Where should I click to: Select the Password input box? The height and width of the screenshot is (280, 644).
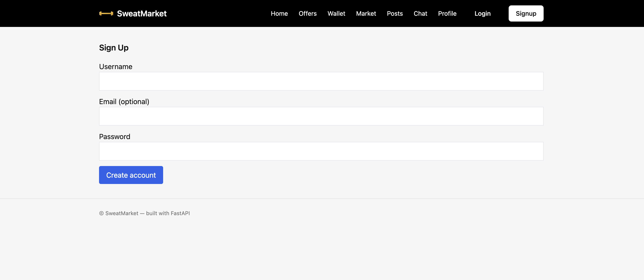coord(321,151)
